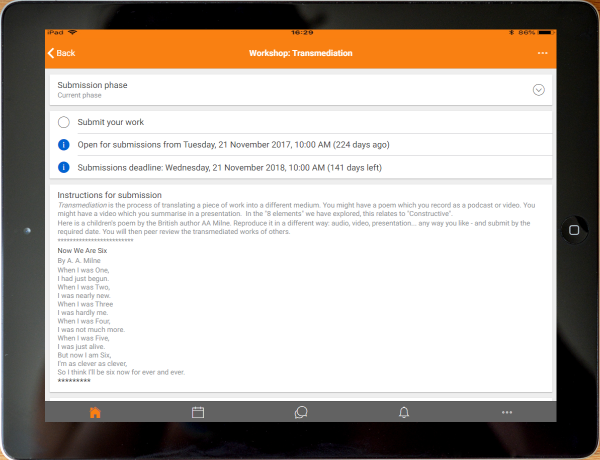Tap info icon beside Open for submissions

tap(64, 145)
